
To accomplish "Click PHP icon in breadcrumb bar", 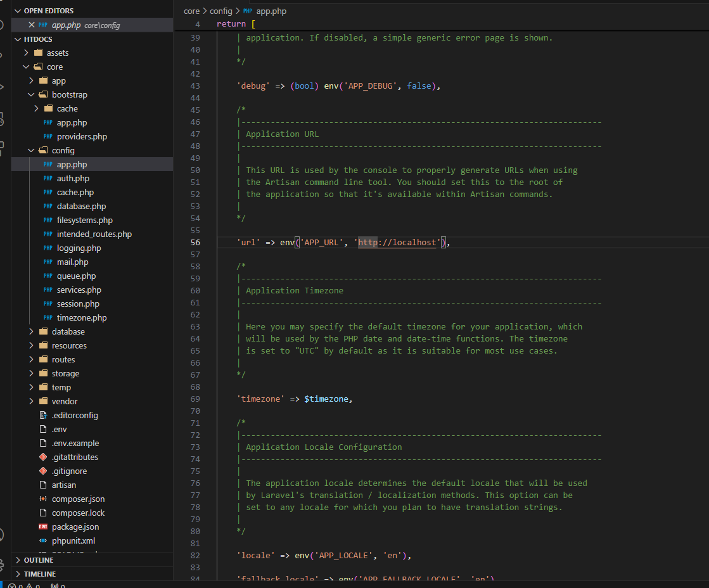I will 248,11.
